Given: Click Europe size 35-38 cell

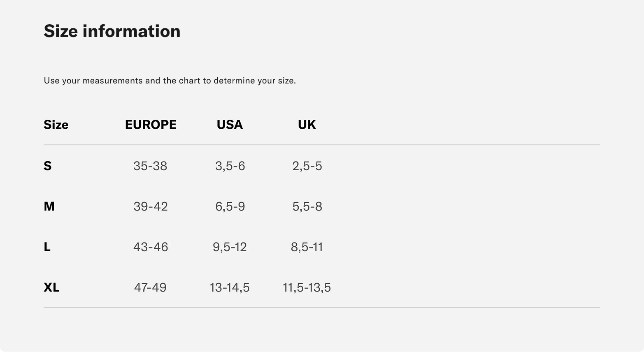Looking at the screenshot, I should click(x=150, y=166).
